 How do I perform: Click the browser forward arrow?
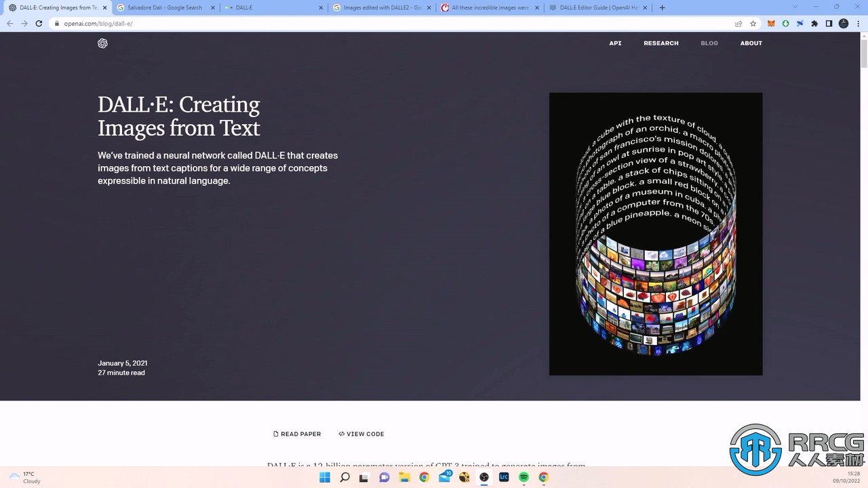[24, 23]
